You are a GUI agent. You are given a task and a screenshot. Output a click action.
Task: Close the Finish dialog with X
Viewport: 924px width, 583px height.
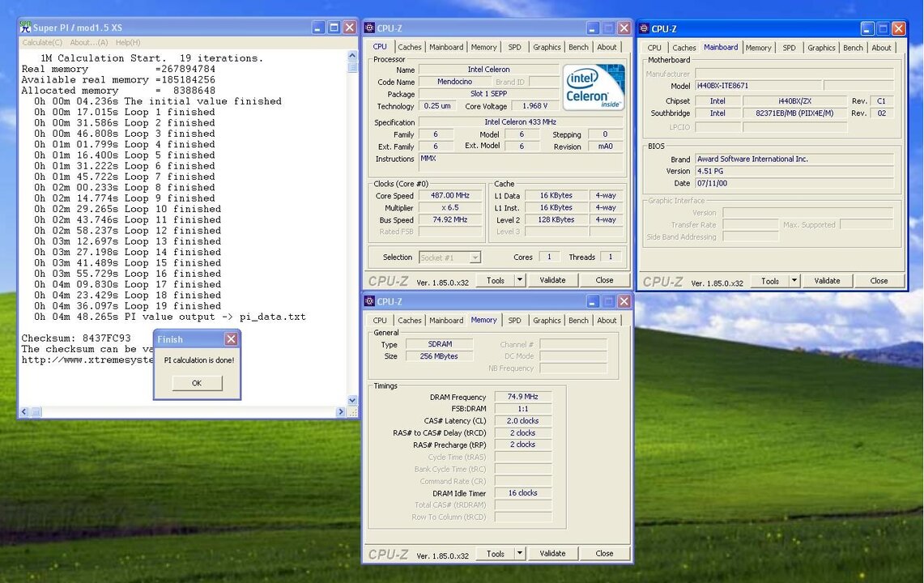[x=231, y=339]
